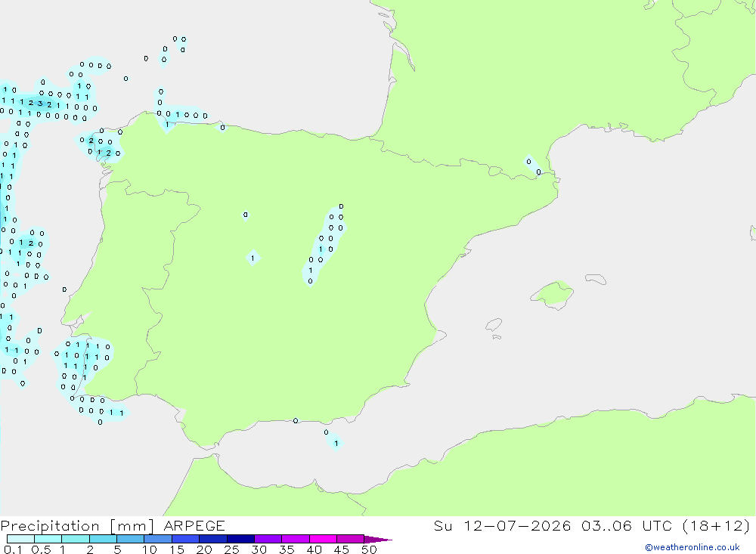Image resolution: width=756 pixels, height=554 pixels.
Task: Click the 0.5–1 mm legend color swatch
Action: click(48, 539)
